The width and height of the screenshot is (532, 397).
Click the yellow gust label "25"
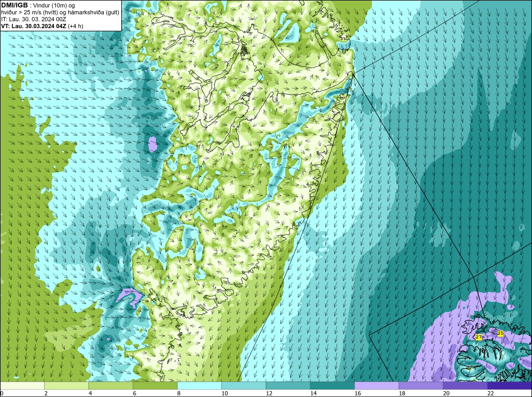[x=501, y=333]
